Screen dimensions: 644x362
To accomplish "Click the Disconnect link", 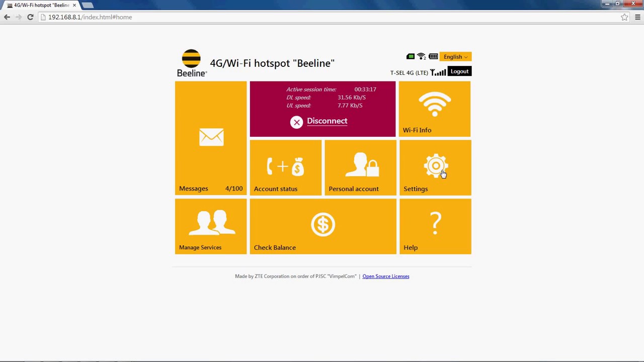I will tap(327, 121).
